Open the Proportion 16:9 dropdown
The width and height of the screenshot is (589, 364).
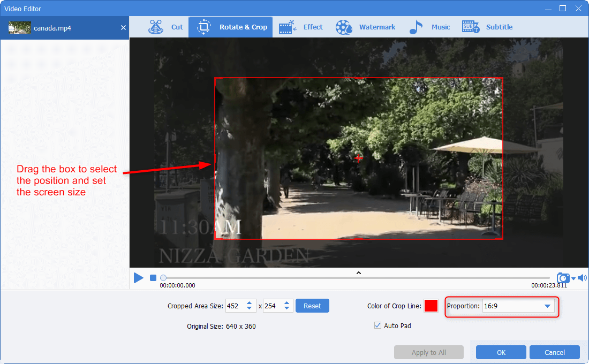[517, 306]
